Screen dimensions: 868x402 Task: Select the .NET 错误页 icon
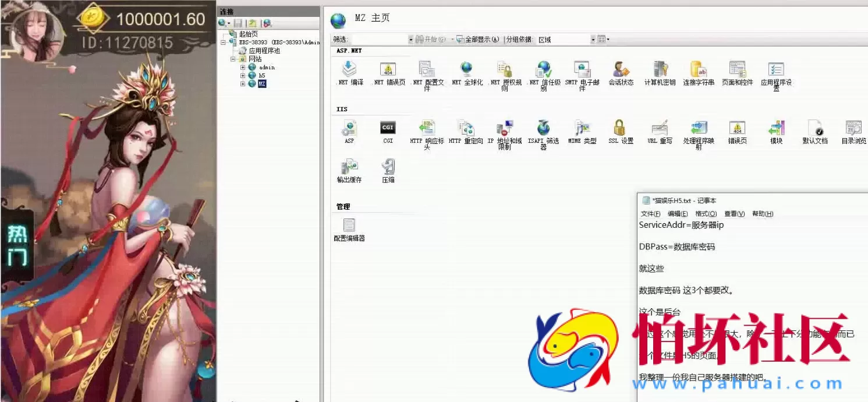point(387,71)
